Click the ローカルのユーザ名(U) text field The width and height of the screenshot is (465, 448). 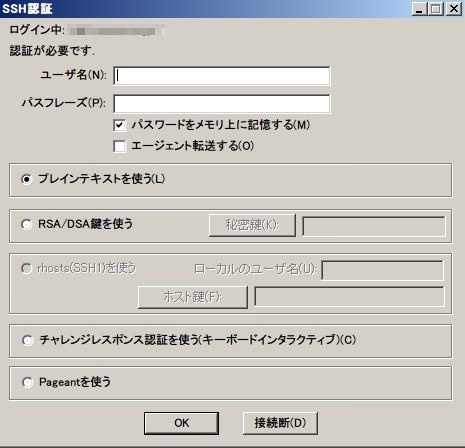[383, 270]
